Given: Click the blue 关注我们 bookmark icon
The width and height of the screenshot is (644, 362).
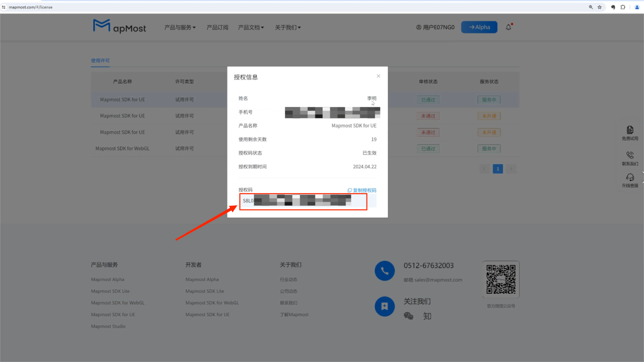Looking at the screenshot, I should pos(385,306).
